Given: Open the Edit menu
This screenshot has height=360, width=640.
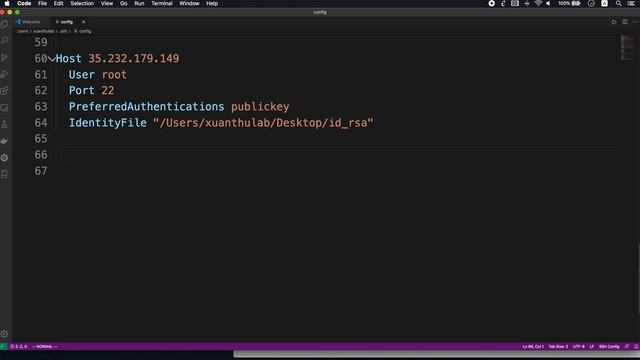Looking at the screenshot, I should 58,3.
